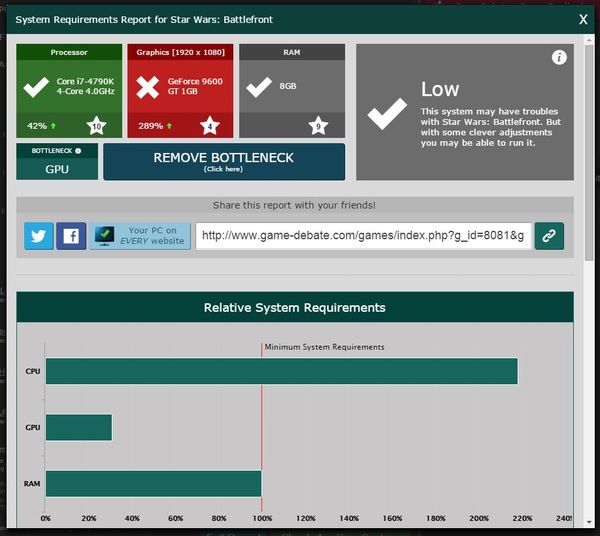Click the 'Core i7-4790K 4-Core 4.0GHz' text
This screenshot has height=536, width=600.
[85, 86]
